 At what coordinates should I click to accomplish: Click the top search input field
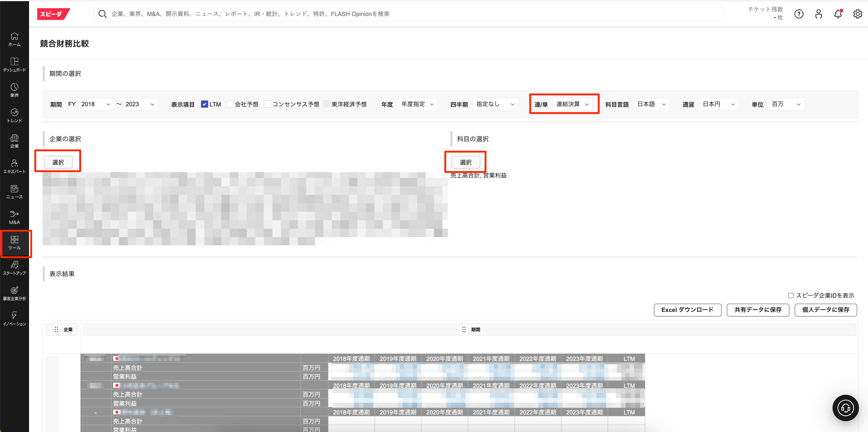pos(408,14)
